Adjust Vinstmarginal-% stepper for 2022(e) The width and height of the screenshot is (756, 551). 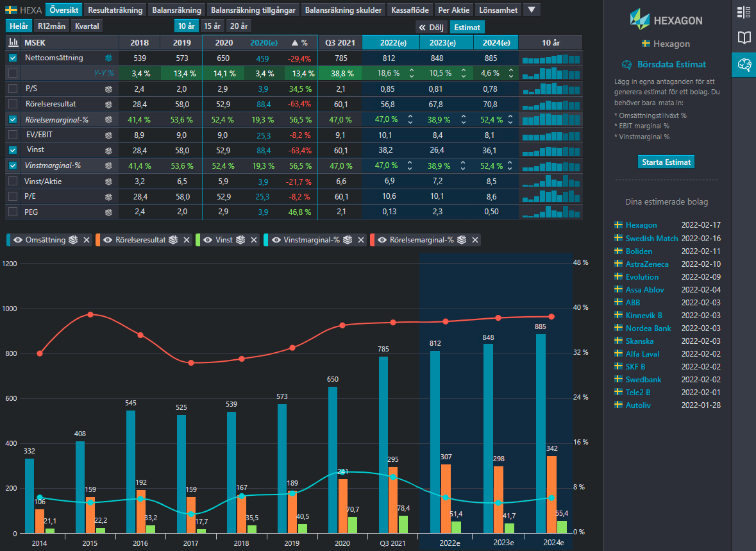pyautogui.click(x=409, y=166)
